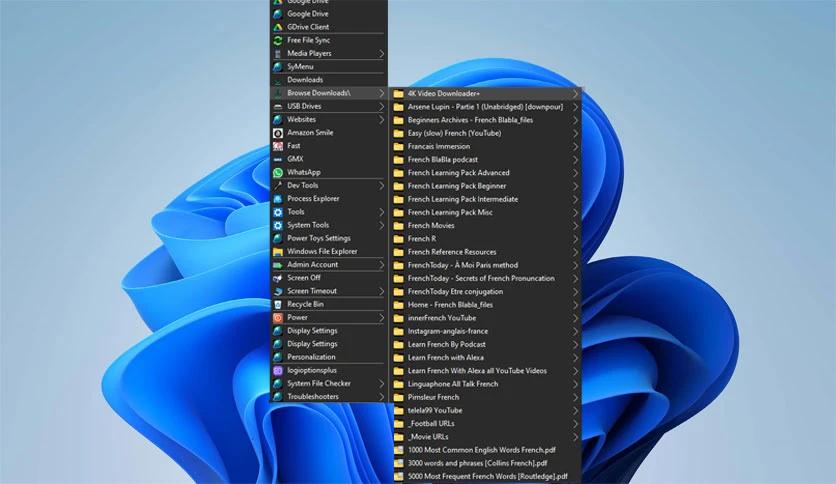Expand the USB Drives submenu arrow

click(x=382, y=107)
